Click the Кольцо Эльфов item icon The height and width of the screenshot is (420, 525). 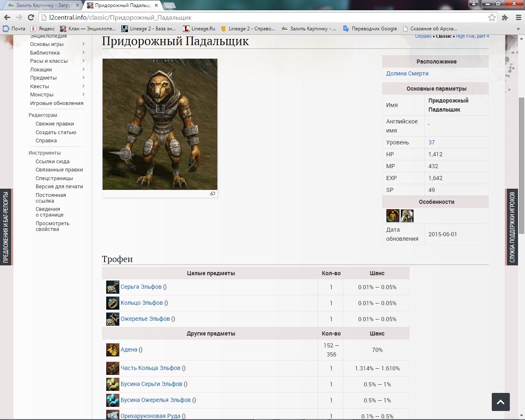(x=112, y=303)
